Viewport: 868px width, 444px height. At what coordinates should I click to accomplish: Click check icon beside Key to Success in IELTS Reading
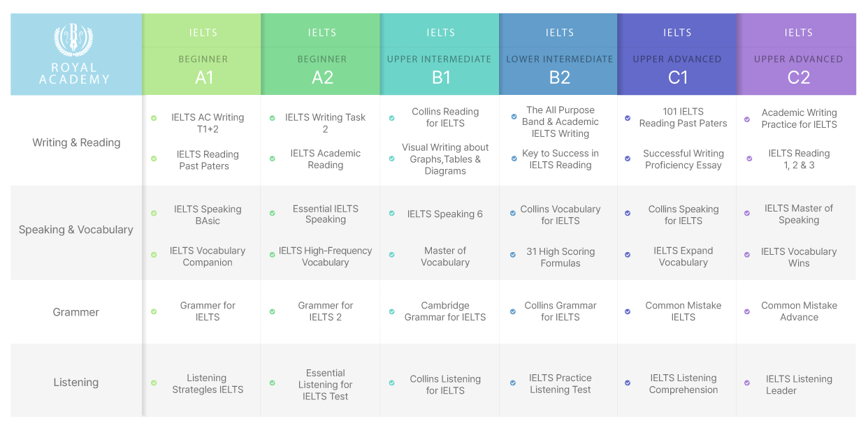(514, 158)
